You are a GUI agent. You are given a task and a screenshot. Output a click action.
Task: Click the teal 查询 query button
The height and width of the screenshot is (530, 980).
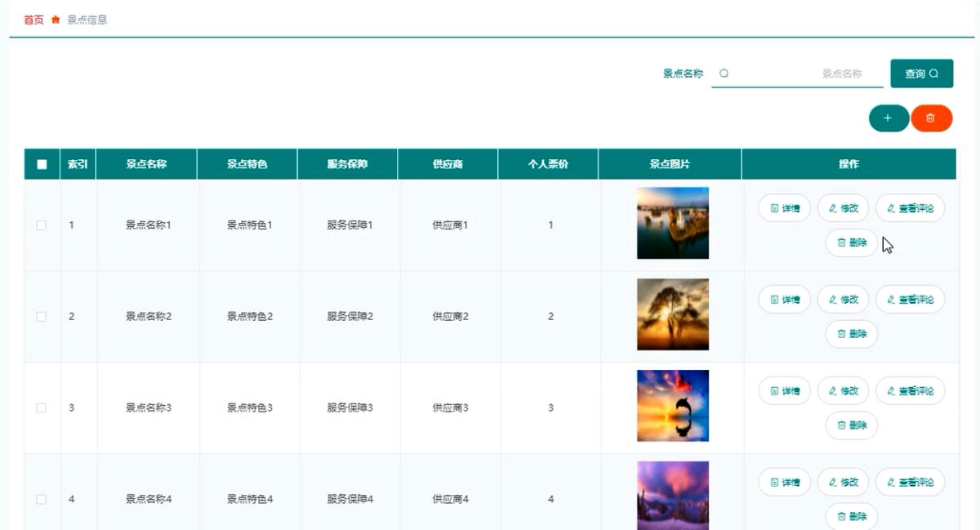(921, 73)
